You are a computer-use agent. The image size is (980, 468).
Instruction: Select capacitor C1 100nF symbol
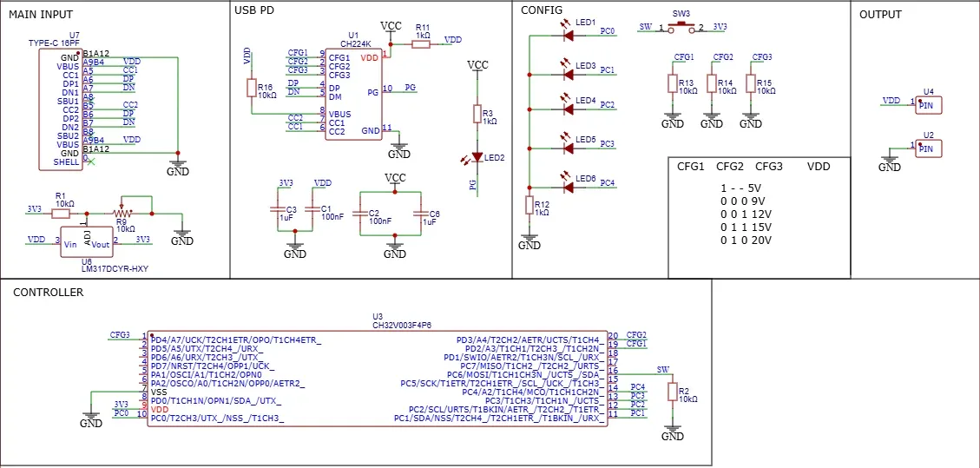point(313,211)
